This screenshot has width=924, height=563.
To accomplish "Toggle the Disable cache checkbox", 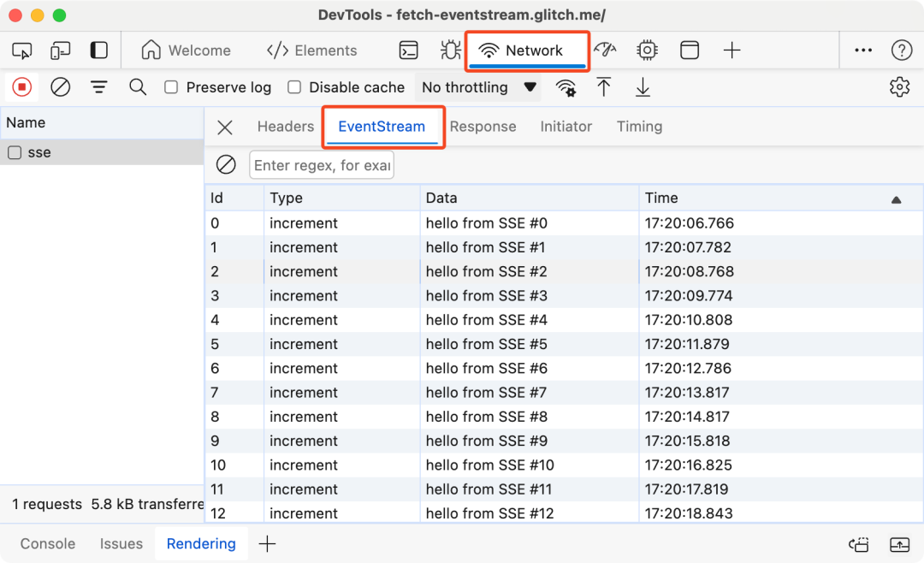I will tap(294, 87).
